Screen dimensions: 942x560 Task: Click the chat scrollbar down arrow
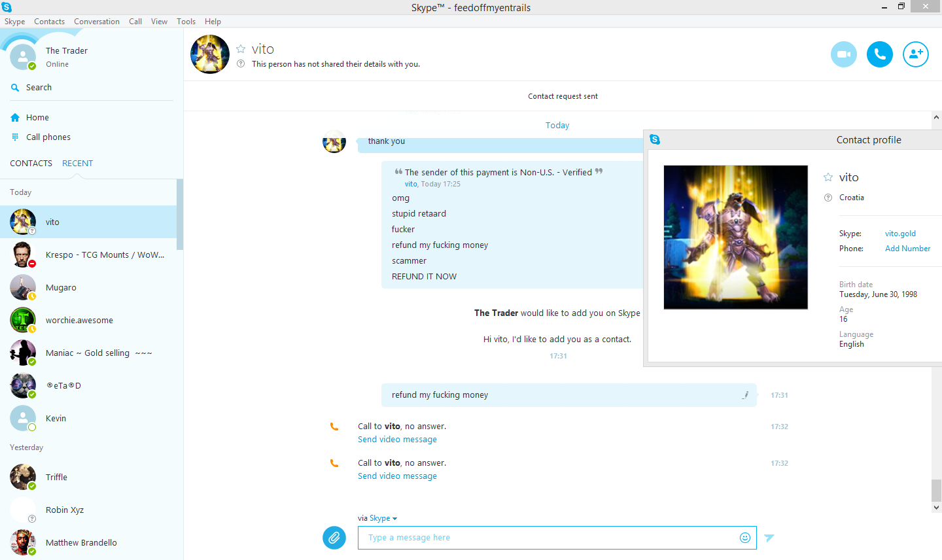coord(937,507)
